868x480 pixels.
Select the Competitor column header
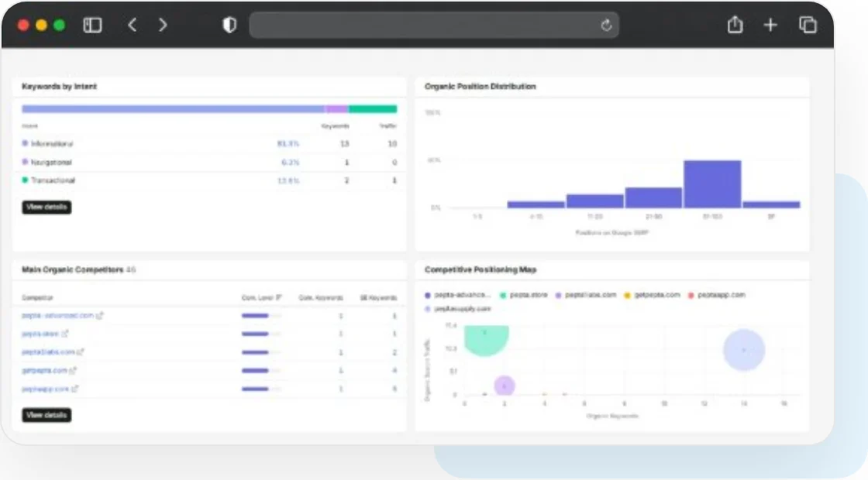tap(37, 297)
